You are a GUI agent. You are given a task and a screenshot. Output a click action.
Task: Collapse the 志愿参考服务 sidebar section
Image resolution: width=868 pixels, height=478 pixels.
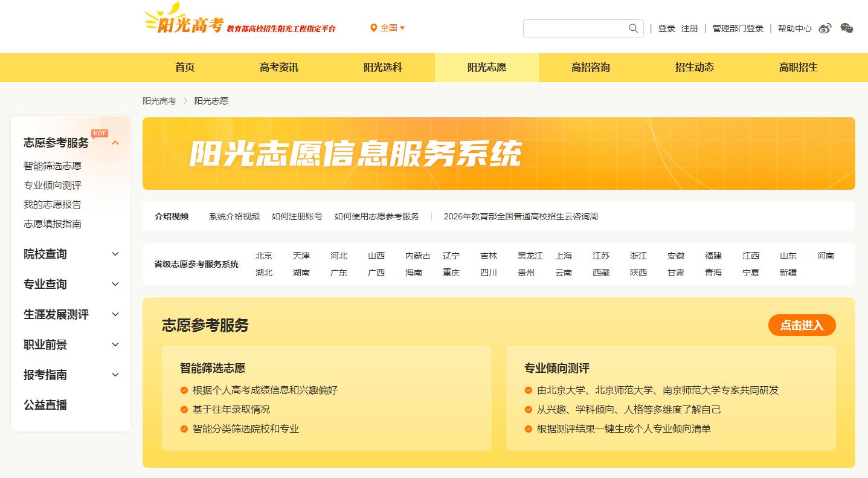115,143
